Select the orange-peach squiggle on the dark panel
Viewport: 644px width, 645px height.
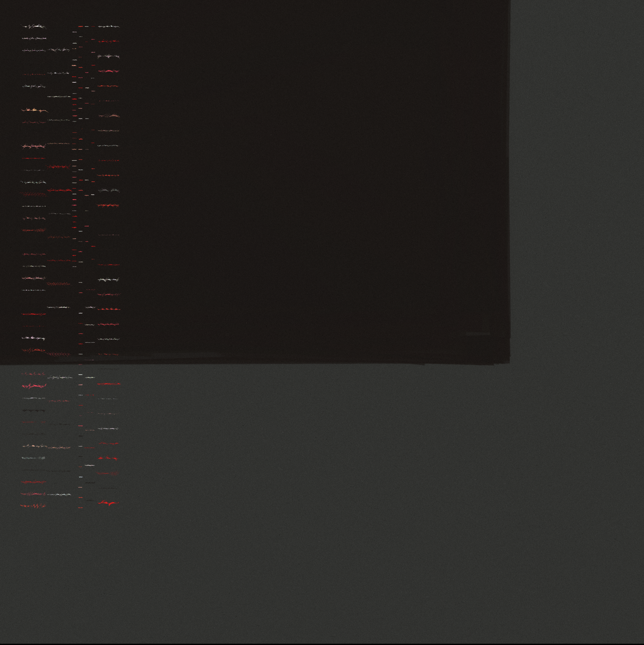tap(34, 110)
